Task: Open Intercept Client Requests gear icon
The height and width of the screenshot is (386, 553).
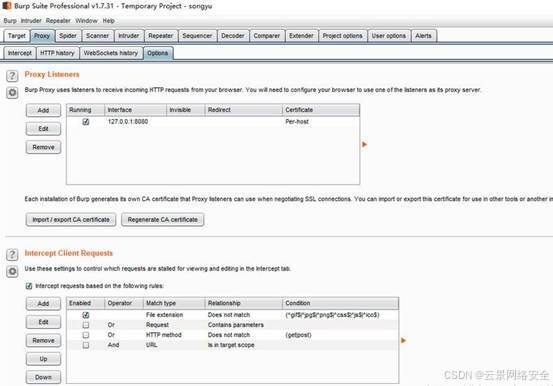Action: coord(12,271)
